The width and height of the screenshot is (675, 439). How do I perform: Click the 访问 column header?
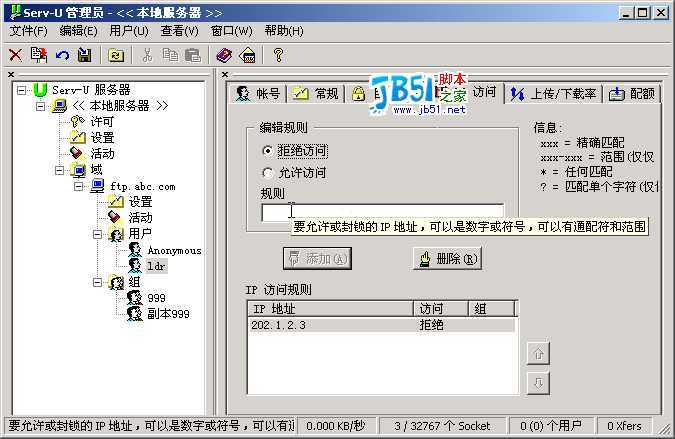click(441, 309)
